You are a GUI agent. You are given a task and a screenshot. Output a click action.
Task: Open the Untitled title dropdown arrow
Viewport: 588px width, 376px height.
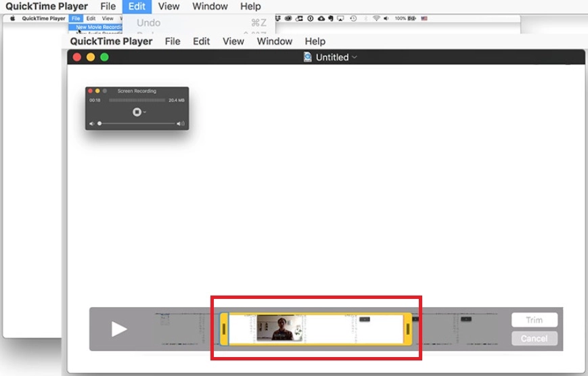355,57
